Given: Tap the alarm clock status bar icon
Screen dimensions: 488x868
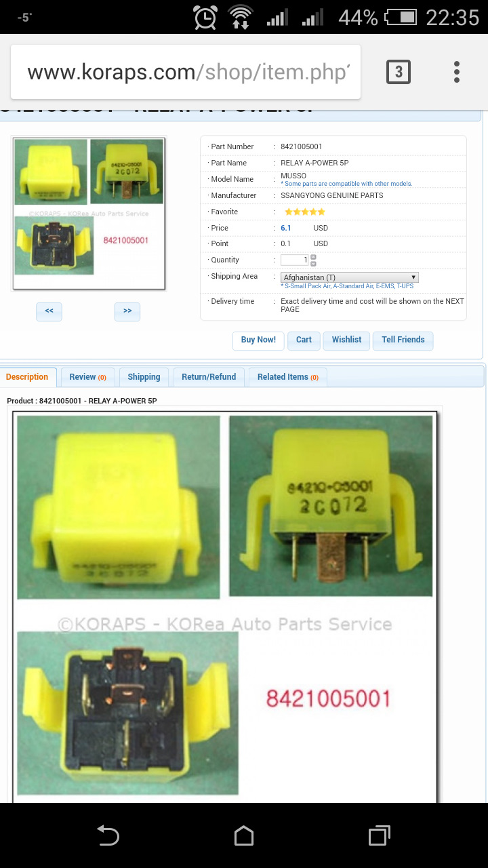Looking at the screenshot, I should click(205, 17).
